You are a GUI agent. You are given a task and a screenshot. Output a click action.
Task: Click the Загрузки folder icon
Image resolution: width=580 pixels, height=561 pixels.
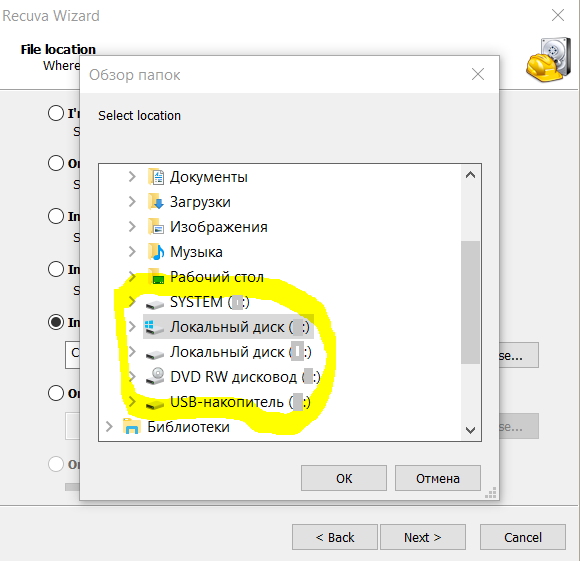(x=156, y=202)
